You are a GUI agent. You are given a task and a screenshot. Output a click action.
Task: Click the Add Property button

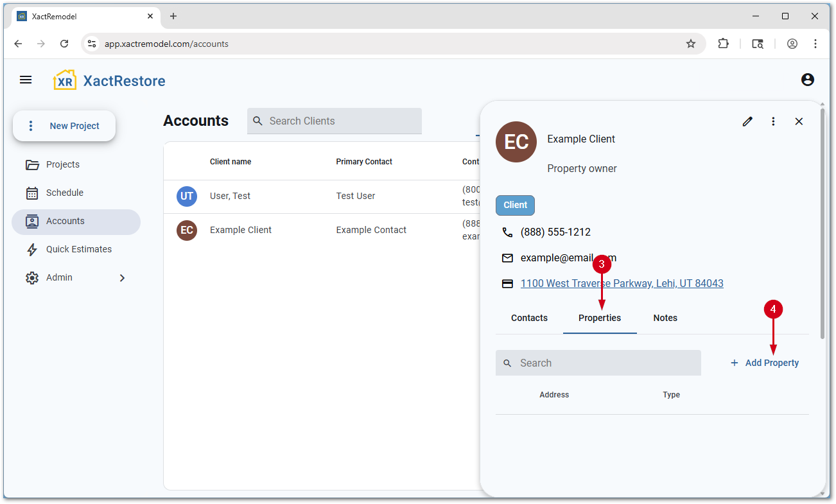pyautogui.click(x=765, y=363)
